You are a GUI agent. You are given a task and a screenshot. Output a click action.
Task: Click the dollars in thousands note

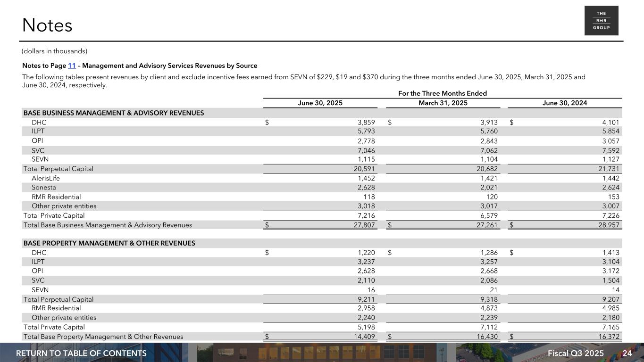tap(55, 51)
